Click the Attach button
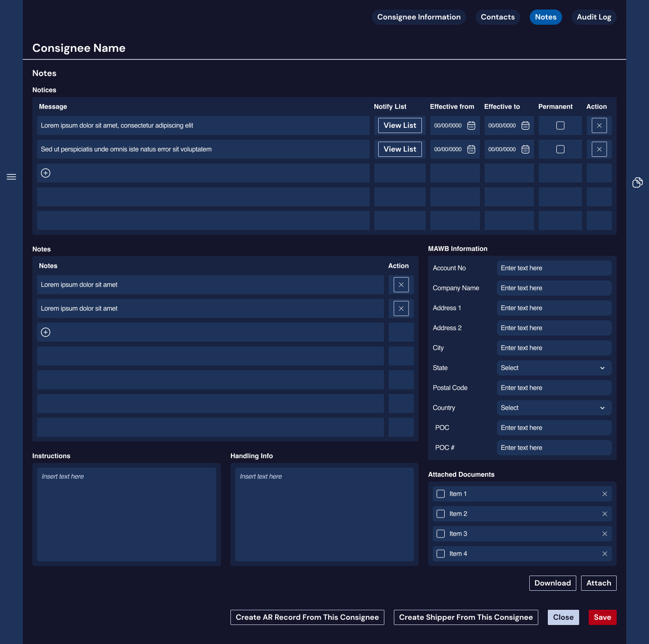The height and width of the screenshot is (644, 649). pos(599,583)
